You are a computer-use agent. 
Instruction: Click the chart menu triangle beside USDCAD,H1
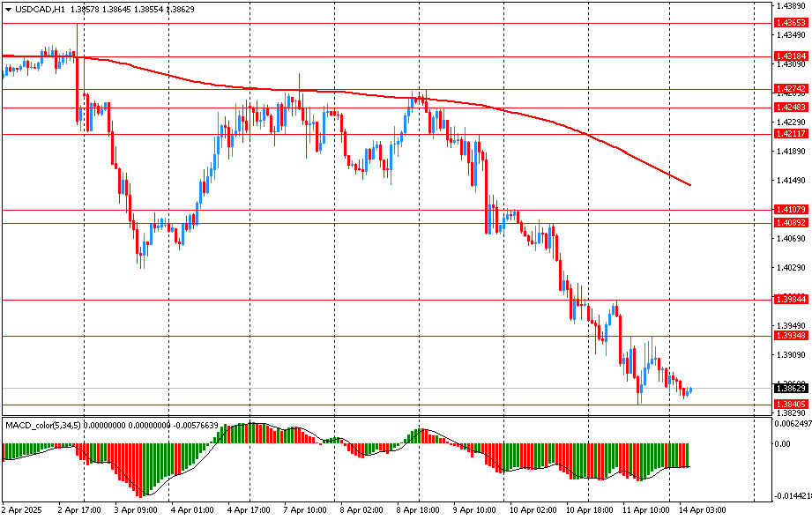pyautogui.click(x=8, y=10)
